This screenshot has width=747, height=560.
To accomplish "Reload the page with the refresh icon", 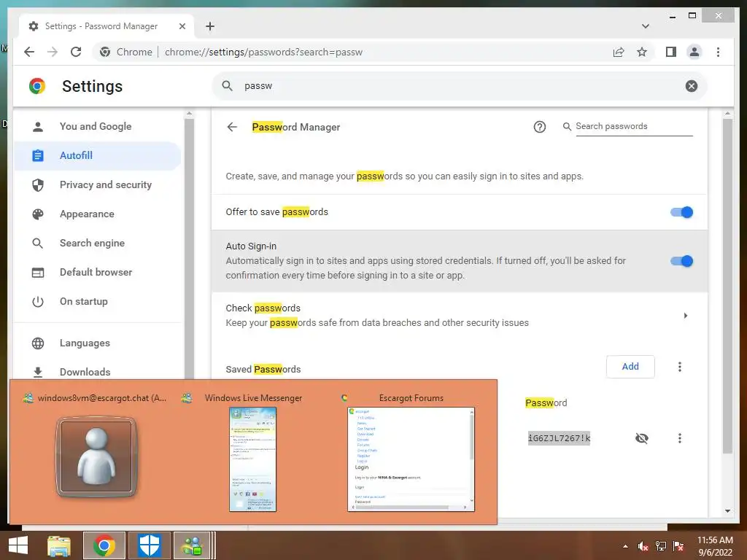I will point(76,52).
